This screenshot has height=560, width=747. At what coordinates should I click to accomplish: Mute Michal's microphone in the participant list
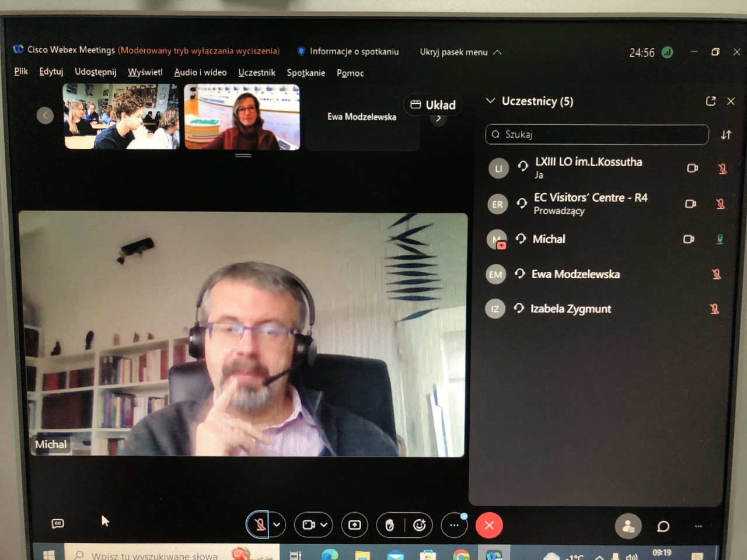[x=720, y=239]
